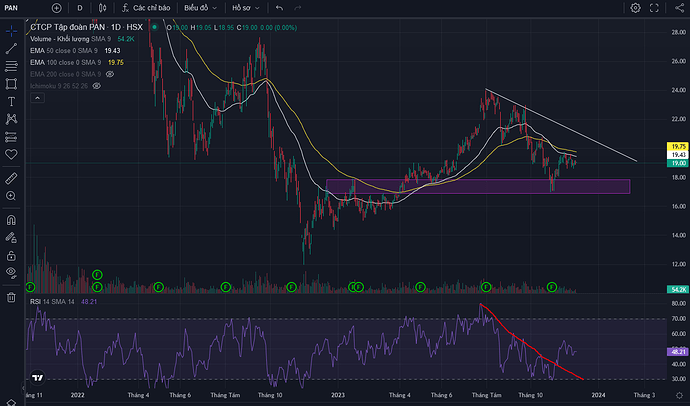Select the RSI 14 SMA 14 legend
Image resolution: width=690 pixels, height=406 pixels.
point(52,302)
